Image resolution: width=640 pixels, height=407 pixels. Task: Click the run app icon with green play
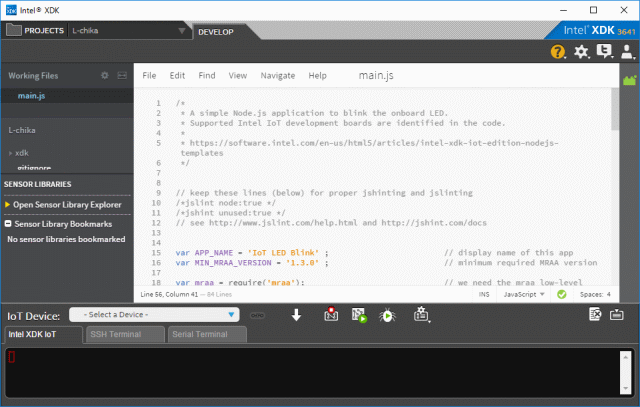pos(359,315)
